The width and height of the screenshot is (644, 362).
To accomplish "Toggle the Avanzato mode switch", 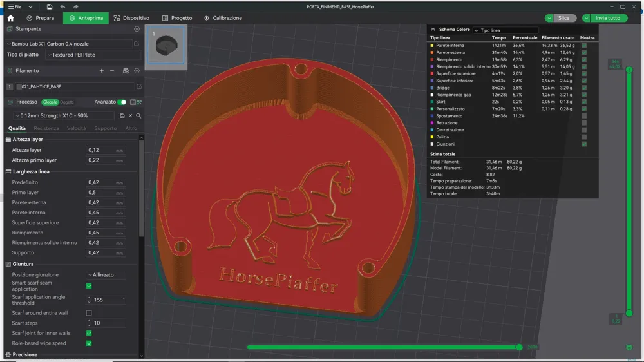I will point(122,102).
